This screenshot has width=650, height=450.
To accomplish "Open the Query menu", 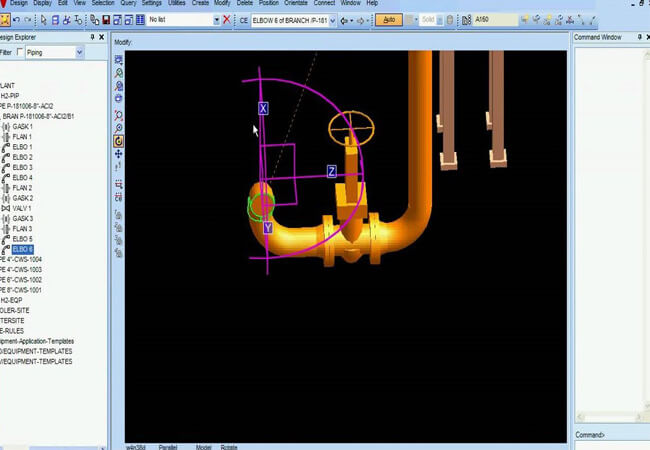I will pyautogui.click(x=128, y=3).
